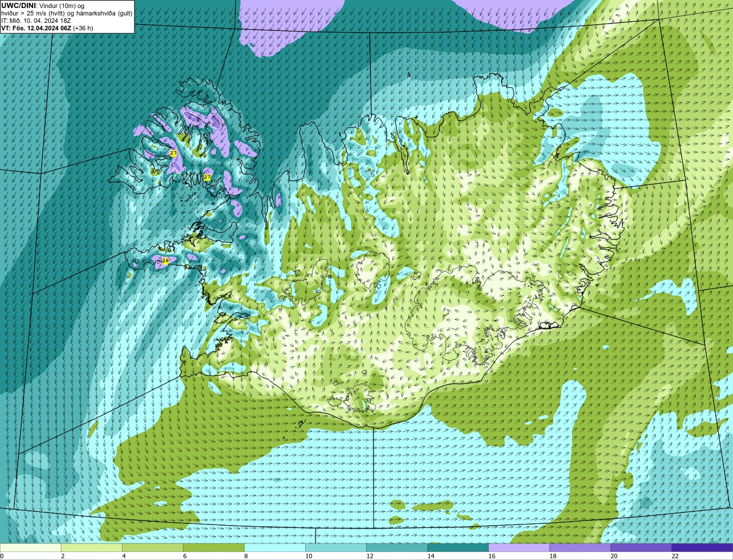Click the 18–20 m/s medium purple legend swatch
The height and width of the screenshot is (560, 733).
click(580, 547)
